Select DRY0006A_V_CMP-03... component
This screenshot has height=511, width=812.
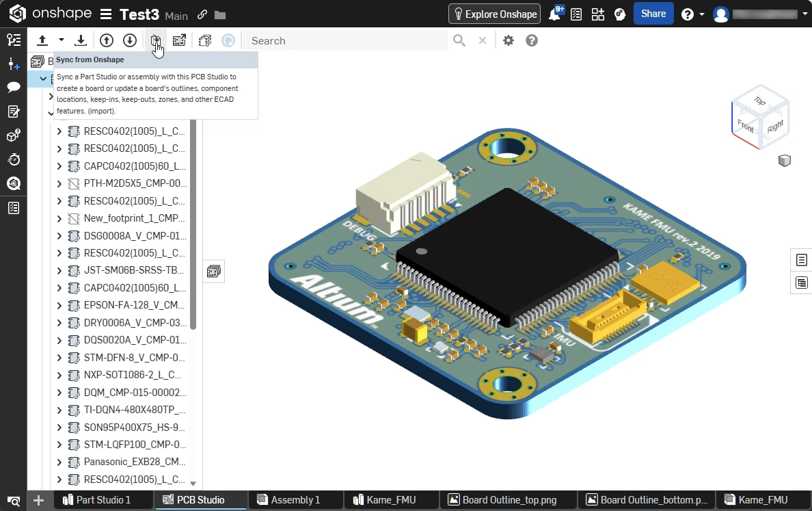click(x=135, y=323)
